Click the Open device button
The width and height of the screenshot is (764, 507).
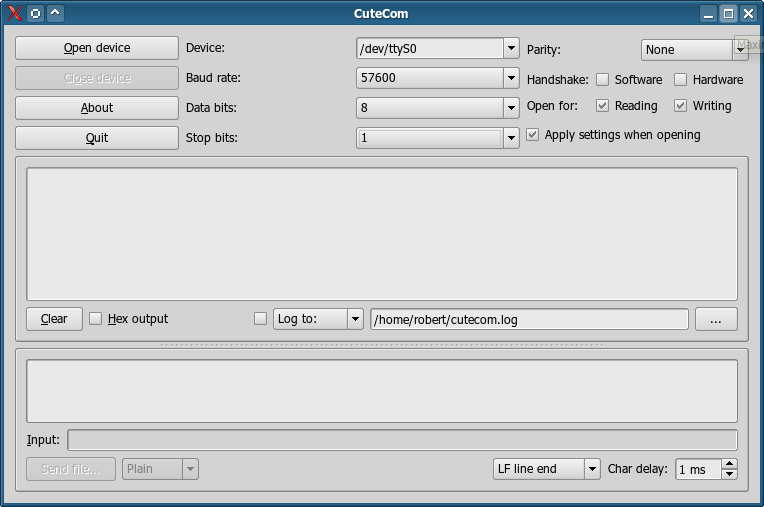[x=96, y=48]
